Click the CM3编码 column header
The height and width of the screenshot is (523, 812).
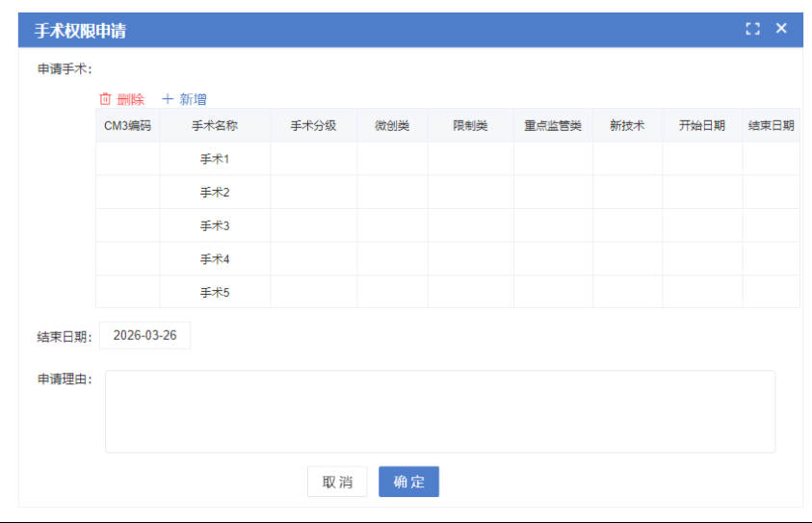tap(127, 126)
